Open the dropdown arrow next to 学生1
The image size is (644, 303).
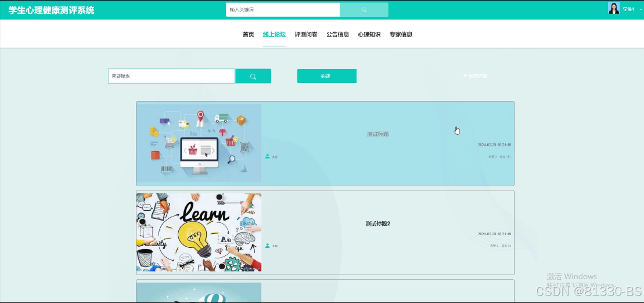tap(641, 9)
